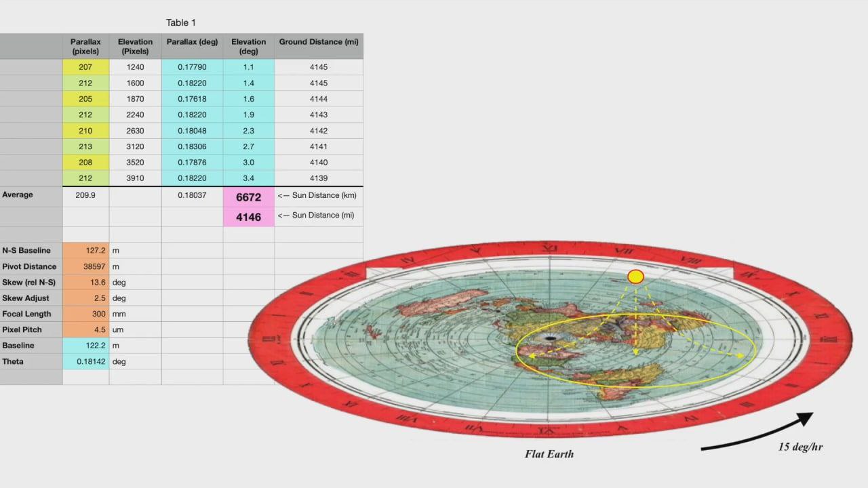868x488 pixels.
Task: Click the elevation pixels cell 1870
Action: [x=135, y=99]
